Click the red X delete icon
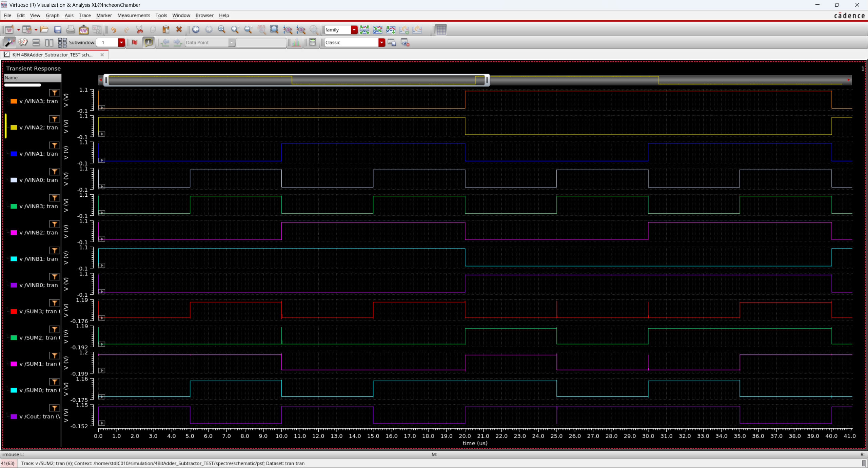The image size is (868, 468). tap(179, 30)
